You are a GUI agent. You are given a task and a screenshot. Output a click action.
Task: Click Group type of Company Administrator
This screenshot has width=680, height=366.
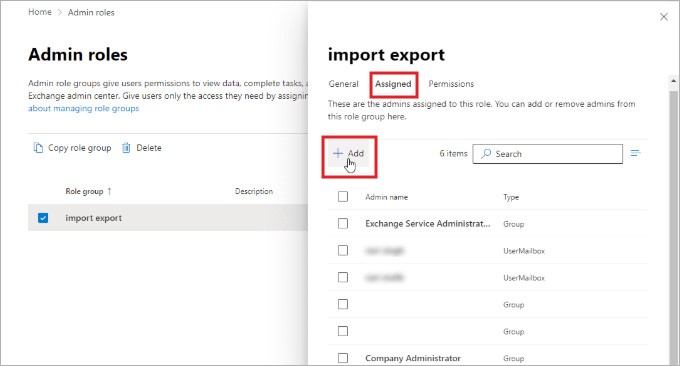[x=513, y=359]
